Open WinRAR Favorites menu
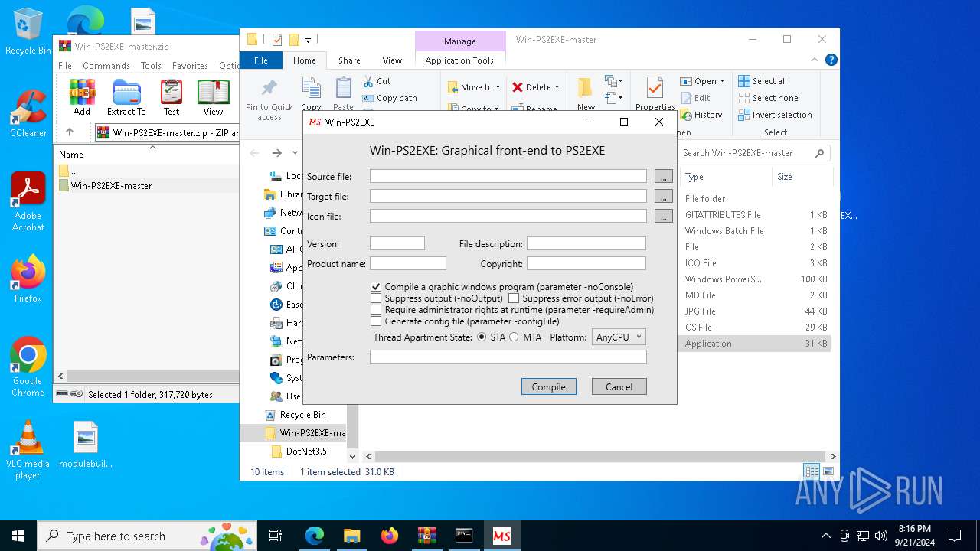 pyautogui.click(x=190, y=66)
